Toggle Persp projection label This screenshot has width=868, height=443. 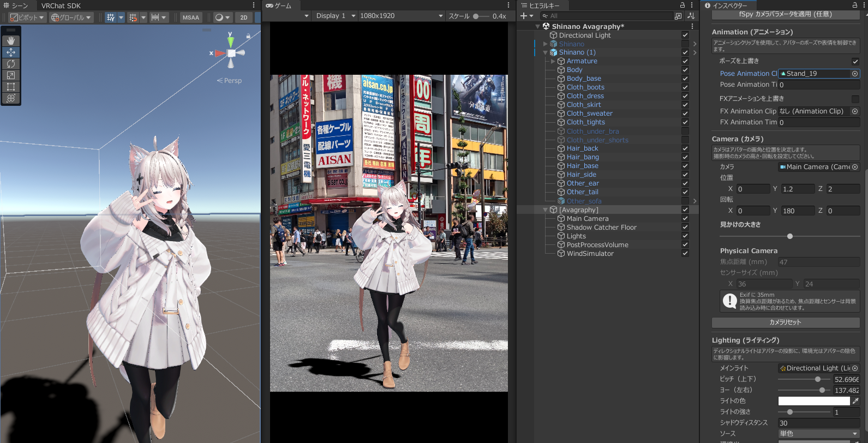(x=230, y=80)
